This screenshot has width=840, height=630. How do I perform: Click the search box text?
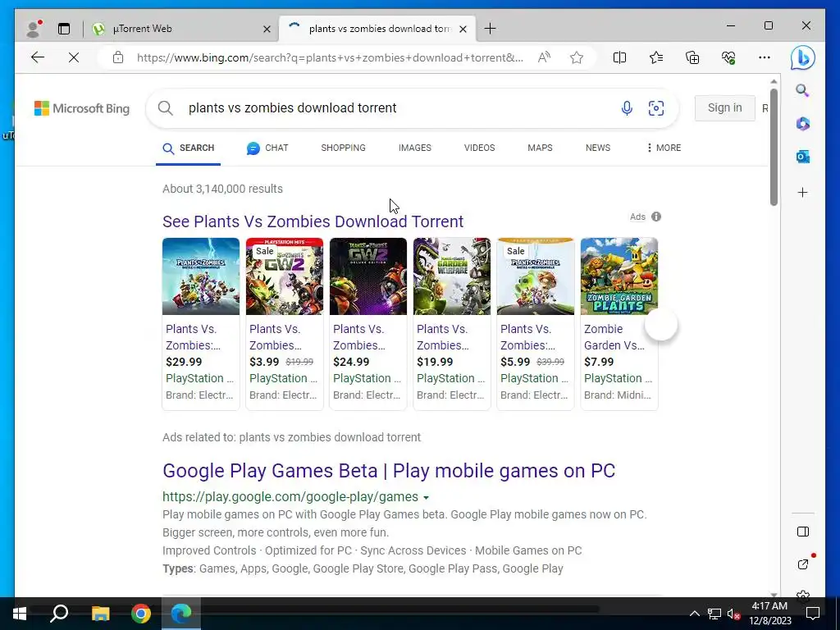coord(293,107)
